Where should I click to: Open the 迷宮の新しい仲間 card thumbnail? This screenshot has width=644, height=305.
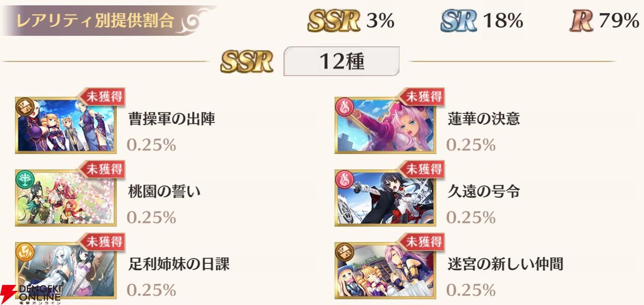tap(385, 270)
